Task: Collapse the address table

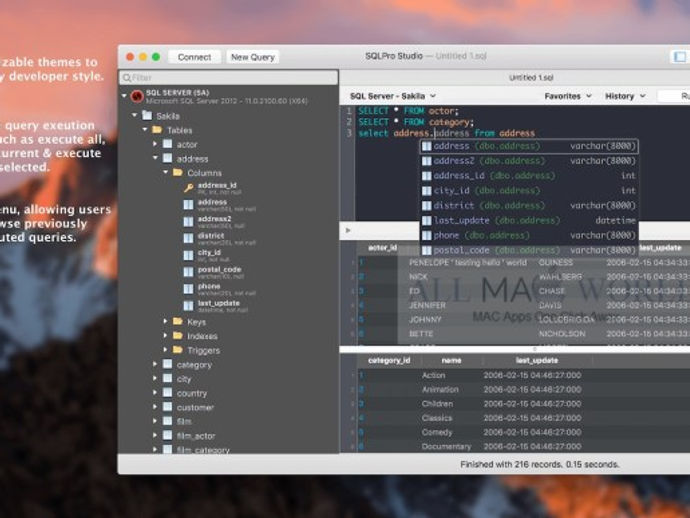Action: coord(155,158)
